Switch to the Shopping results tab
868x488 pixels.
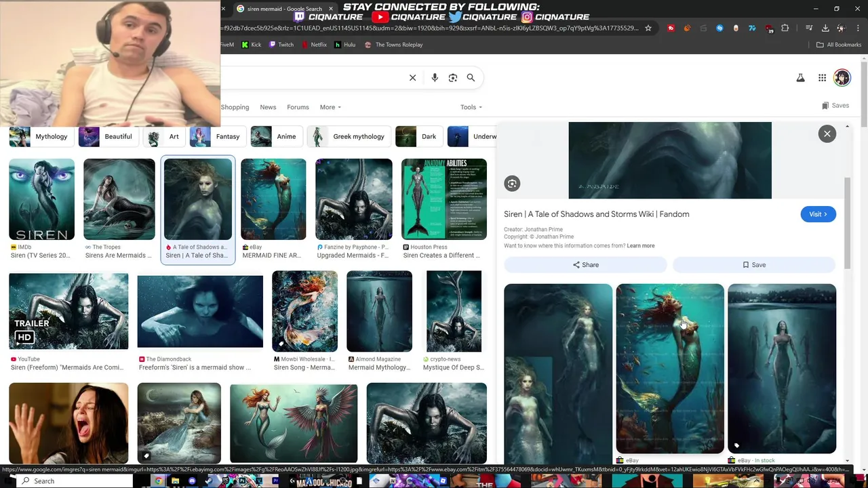pyautogui.click(x=235, y=107)
